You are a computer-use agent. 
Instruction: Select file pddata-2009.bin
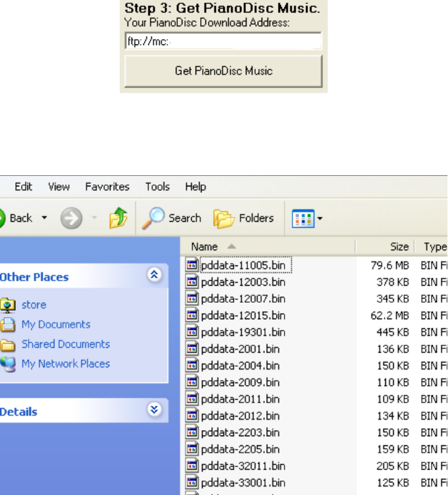[240, 383]
